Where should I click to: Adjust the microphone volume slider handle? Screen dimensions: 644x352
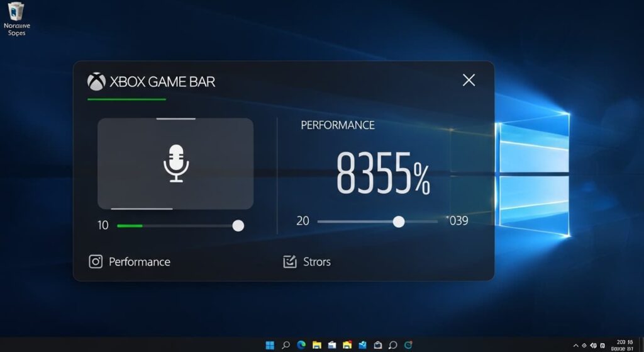click(x=238, y=225)
